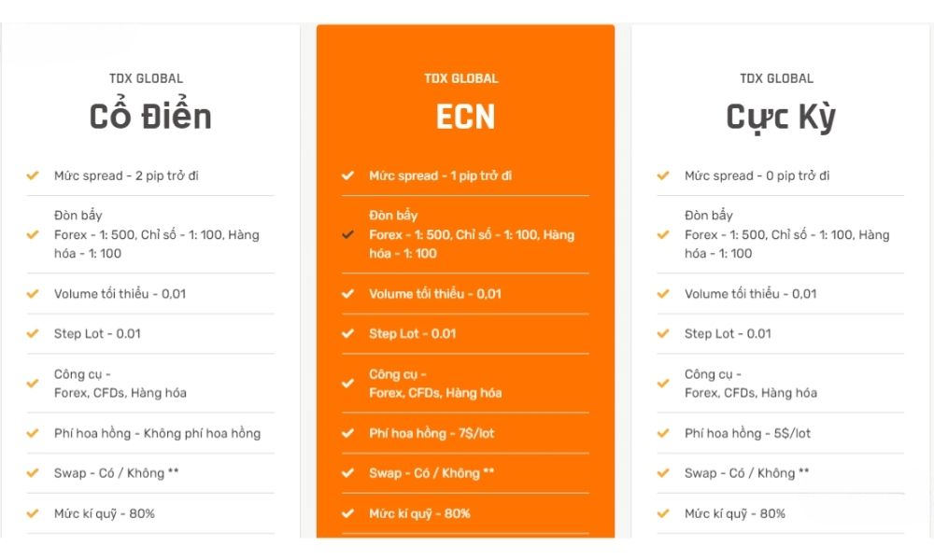
Task: Click the checkmark next to ECN spread 1 pip
Action: point(347,175)
